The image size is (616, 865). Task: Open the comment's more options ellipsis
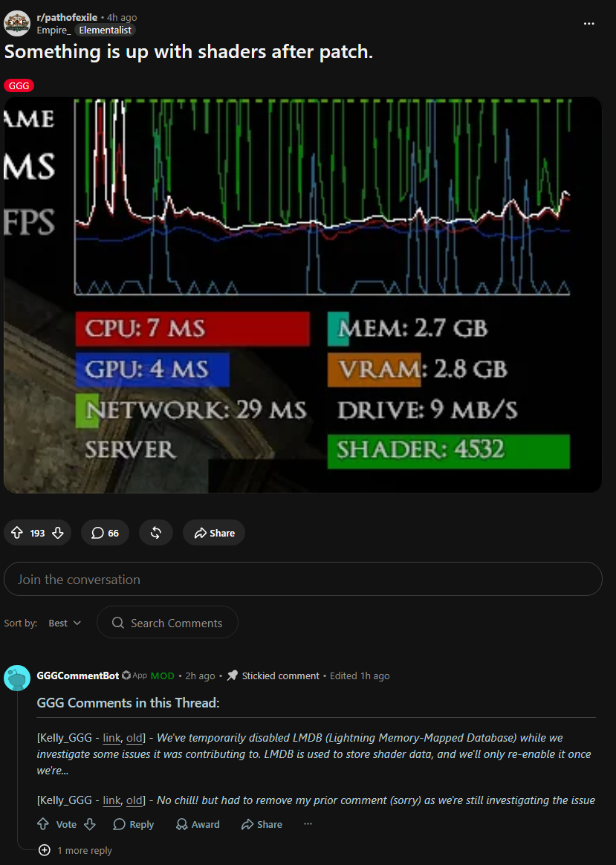(308, 823)
